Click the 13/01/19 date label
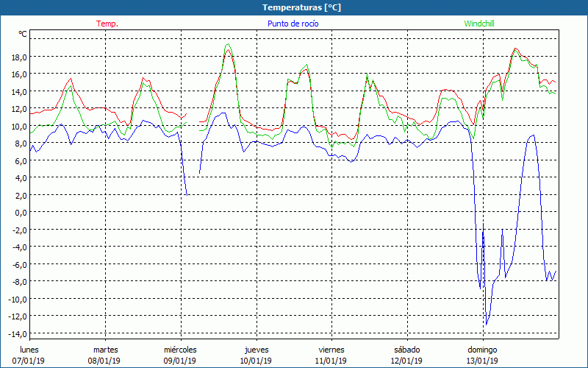 (482, 361)
